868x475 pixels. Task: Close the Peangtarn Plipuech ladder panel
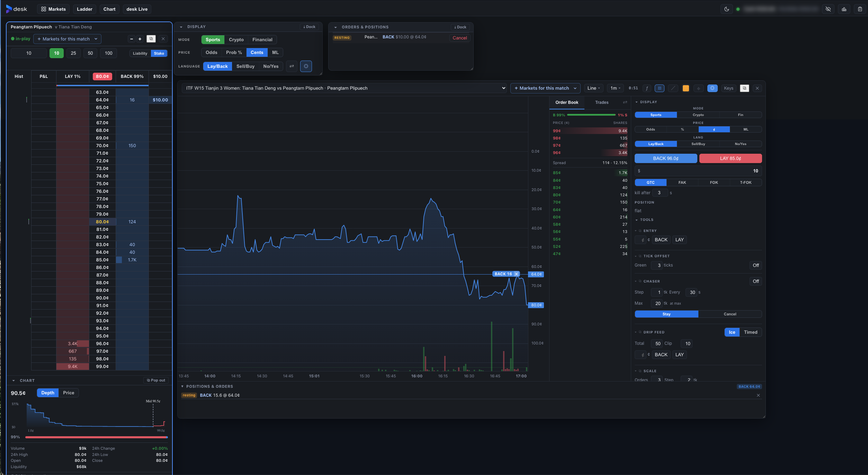163,39
